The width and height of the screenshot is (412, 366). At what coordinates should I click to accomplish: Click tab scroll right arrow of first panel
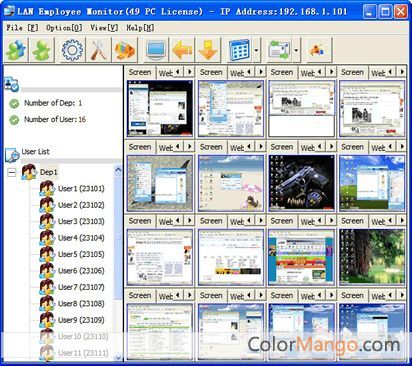(x=189, y=72)
